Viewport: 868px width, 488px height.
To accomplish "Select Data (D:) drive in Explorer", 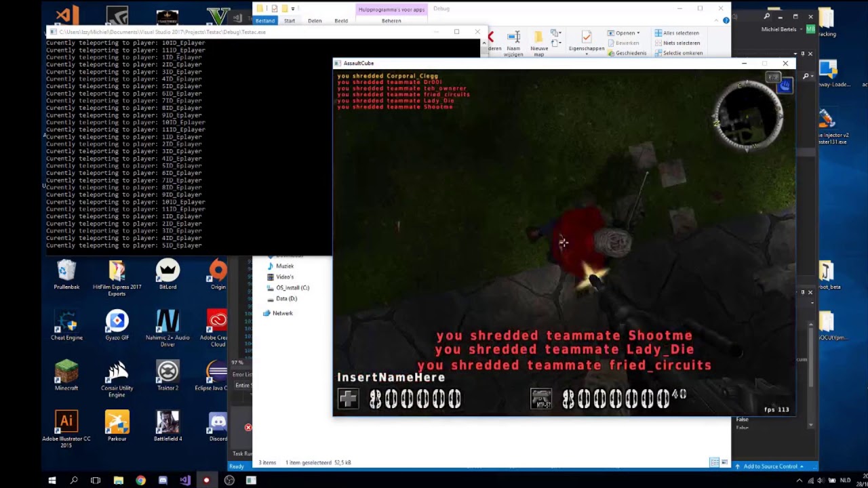I will [282, 299].
